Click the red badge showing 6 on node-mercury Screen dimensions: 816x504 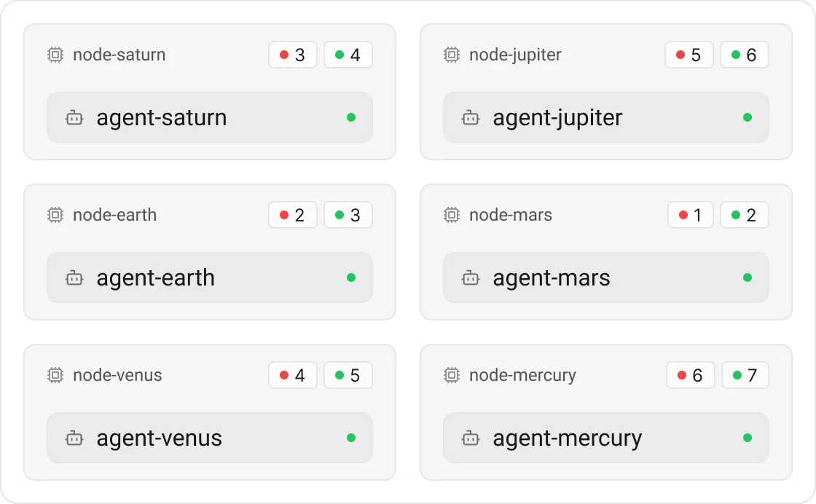tap(690, 375)
